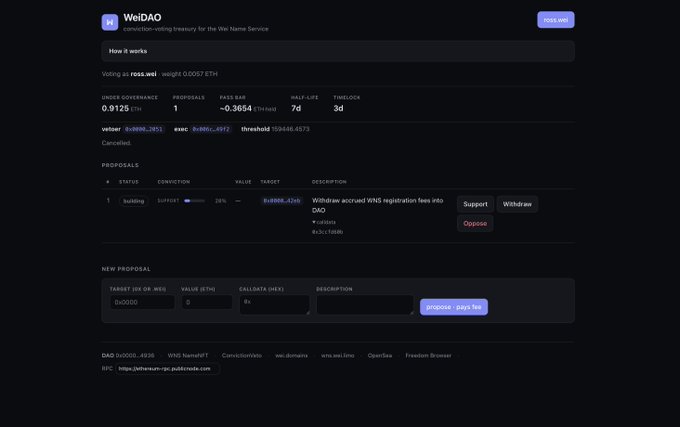The image size is (680, 427).
Task: Click the Timelock 3d value
Action: 338,108
